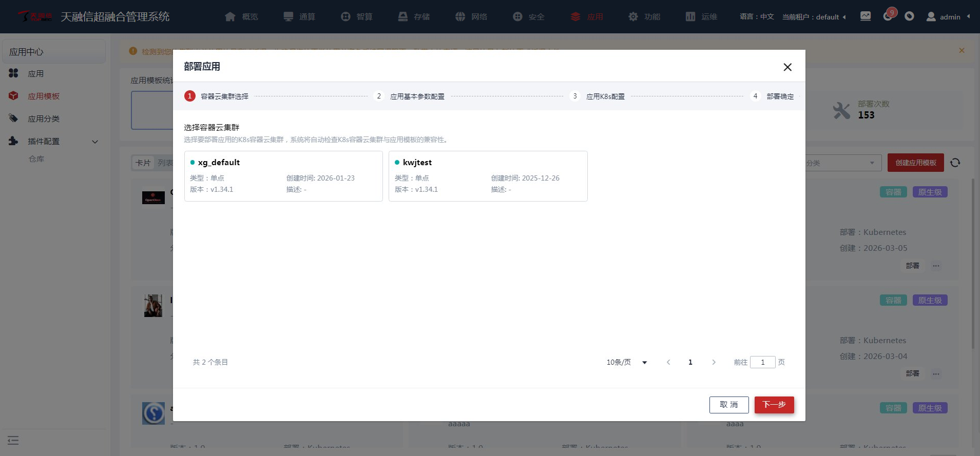Go to previous page arrow
The image size is (980, 456).
coord(668,363)
